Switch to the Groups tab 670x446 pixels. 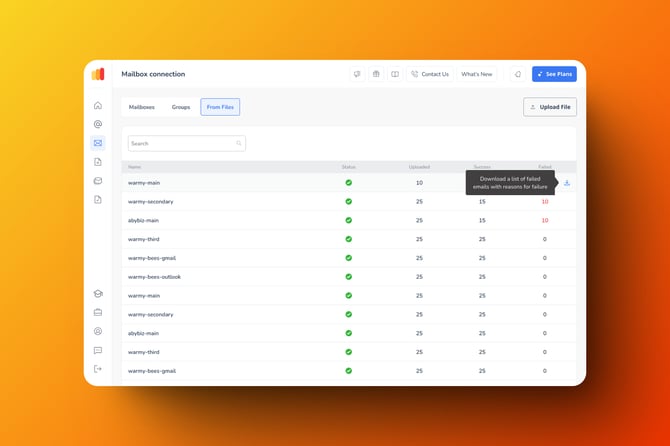tap(181, 107)
